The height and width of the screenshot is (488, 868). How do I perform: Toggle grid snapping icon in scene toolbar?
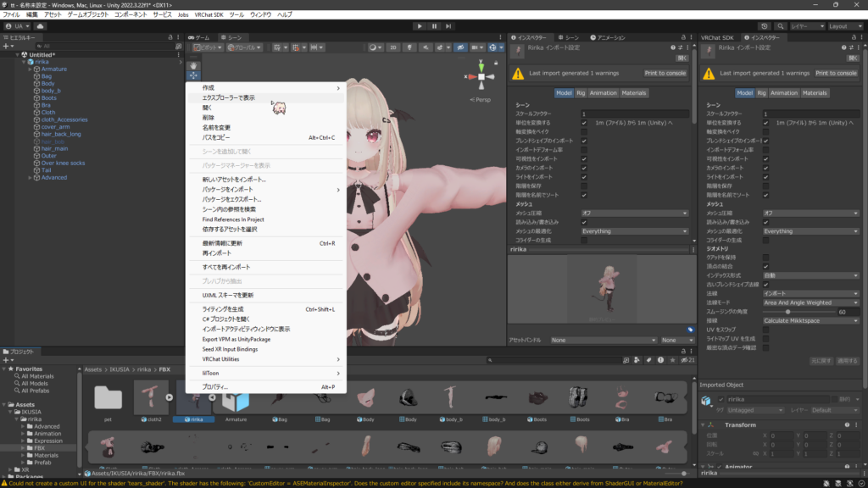click(296, 47)
